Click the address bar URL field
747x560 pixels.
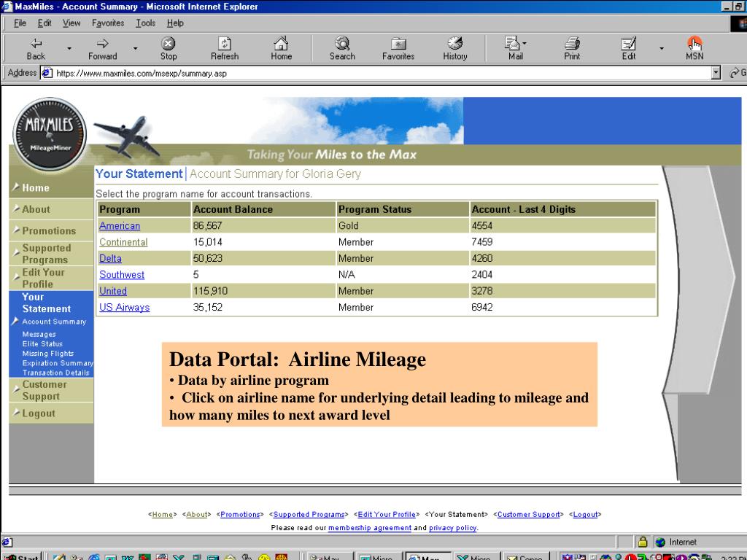[381, 74]
